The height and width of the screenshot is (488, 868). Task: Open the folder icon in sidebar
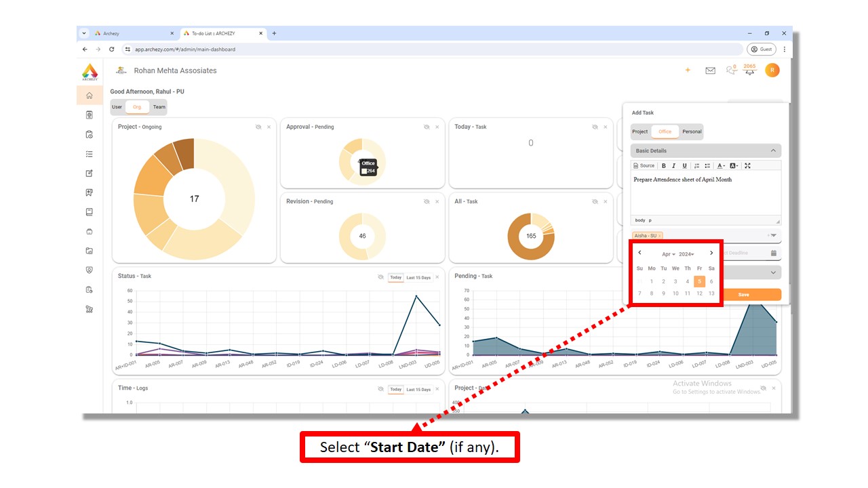tap(89, 251)
